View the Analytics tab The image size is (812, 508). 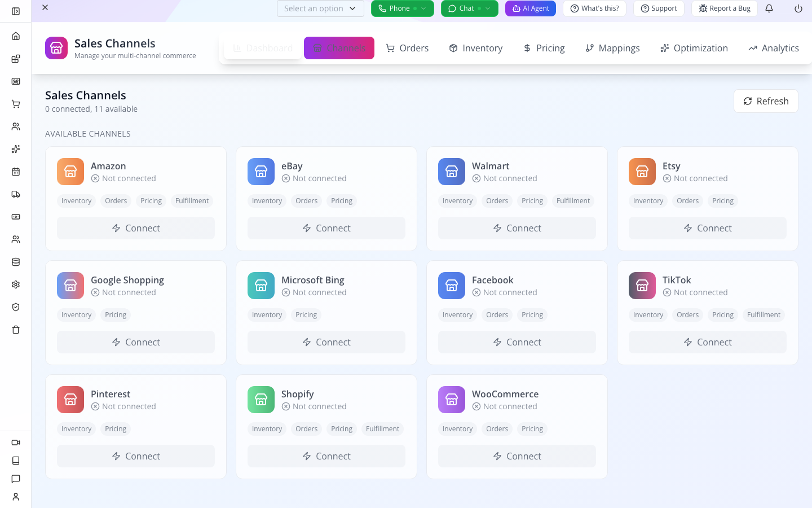(774, 48)
